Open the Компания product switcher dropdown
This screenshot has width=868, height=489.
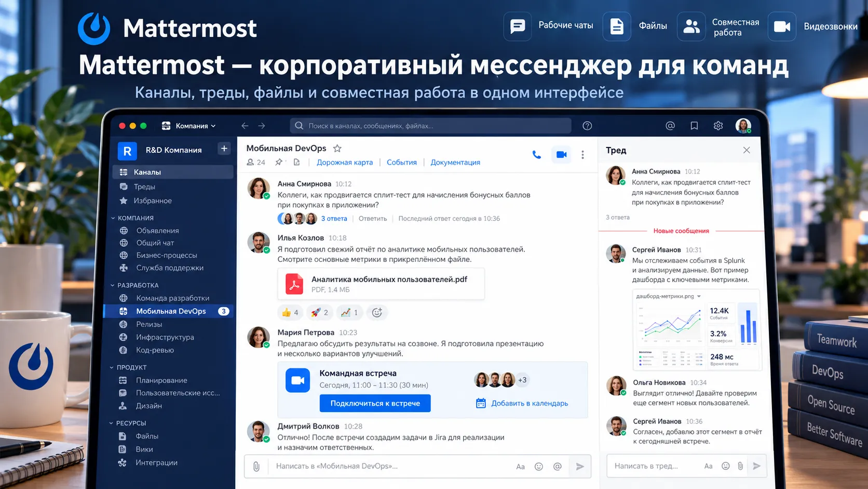[189, 126]
